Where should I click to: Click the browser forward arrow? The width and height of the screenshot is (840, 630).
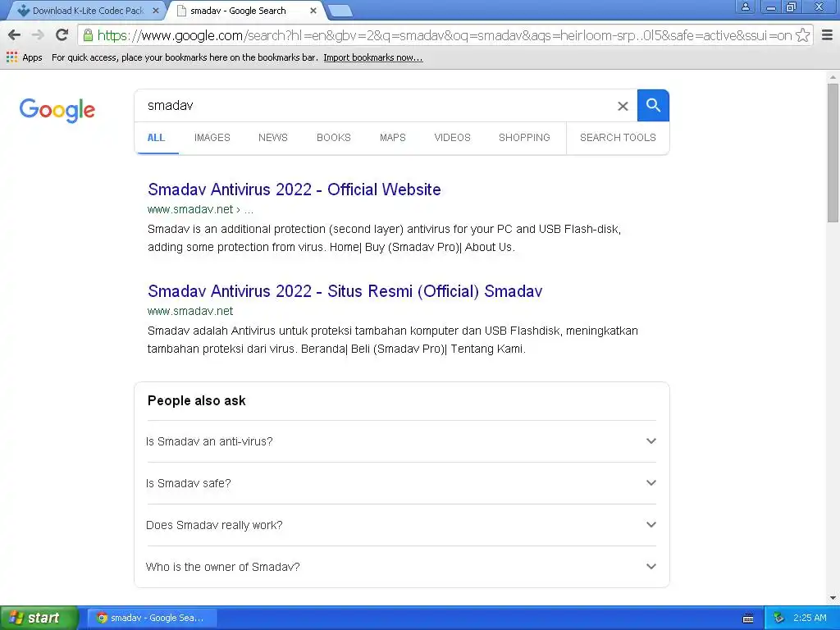(x=38, y=35)
